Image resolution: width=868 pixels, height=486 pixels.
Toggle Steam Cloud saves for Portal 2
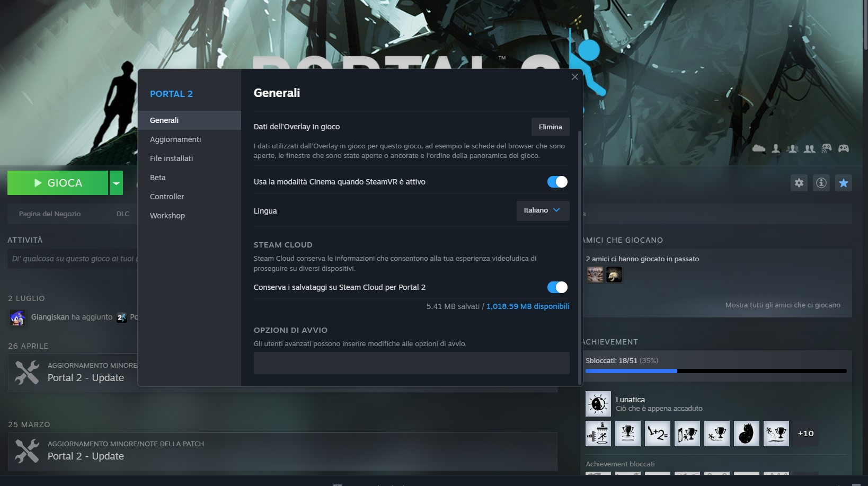[x=557, y=287]
